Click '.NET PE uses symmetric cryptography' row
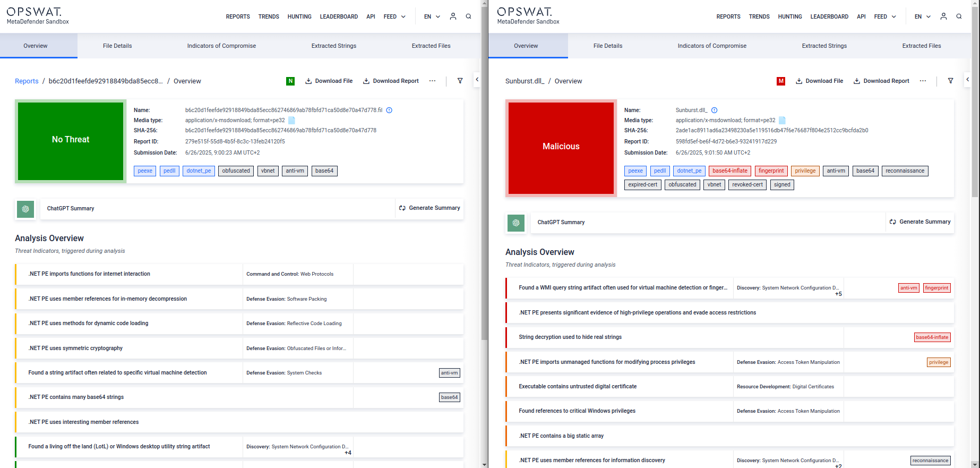Image resolution: width=980 pixels, height=468 pixels. (x=239, y=348)
